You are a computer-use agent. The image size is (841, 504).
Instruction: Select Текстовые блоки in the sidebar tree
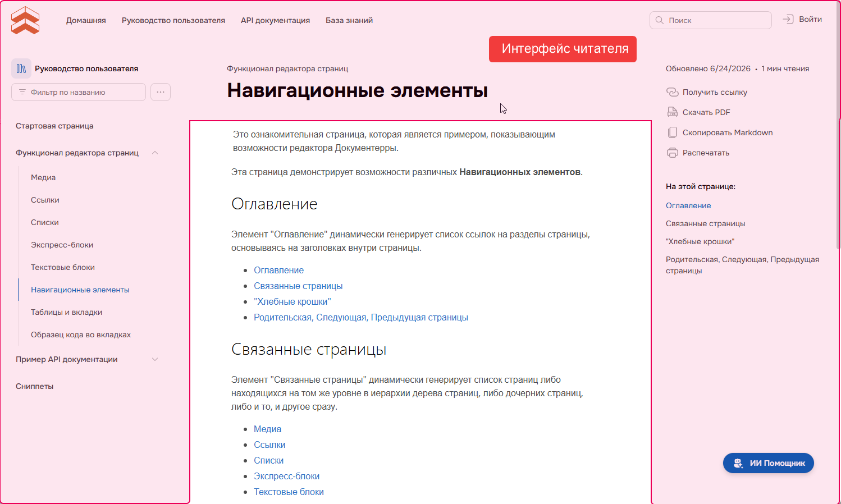click(x=63, y=267)
